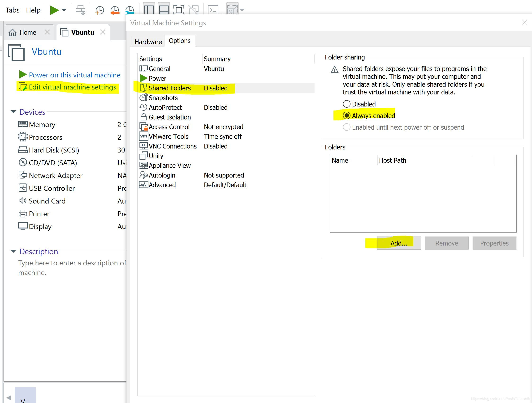532x403 pixels.
Task: Click the Host Path column header
Action: click(392, 160)
